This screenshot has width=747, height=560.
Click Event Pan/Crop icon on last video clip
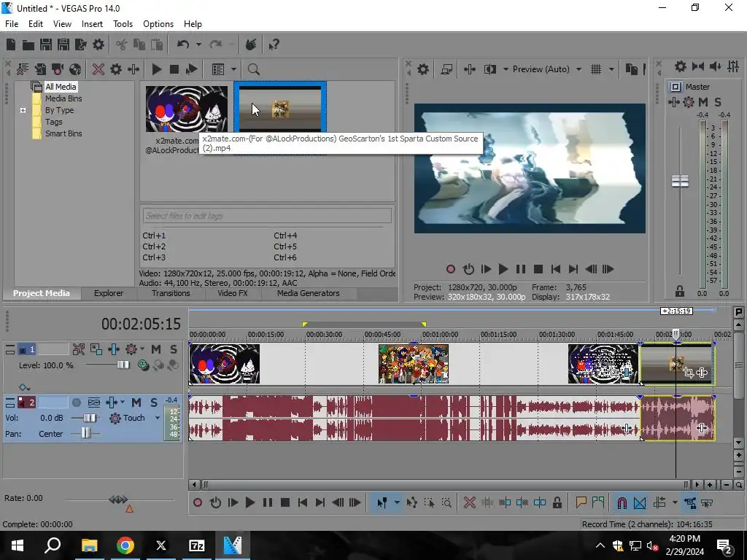(689, 373)
